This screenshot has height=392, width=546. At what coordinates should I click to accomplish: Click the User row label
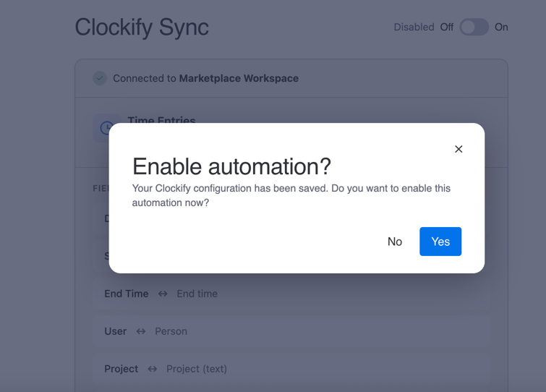point(115,331)
